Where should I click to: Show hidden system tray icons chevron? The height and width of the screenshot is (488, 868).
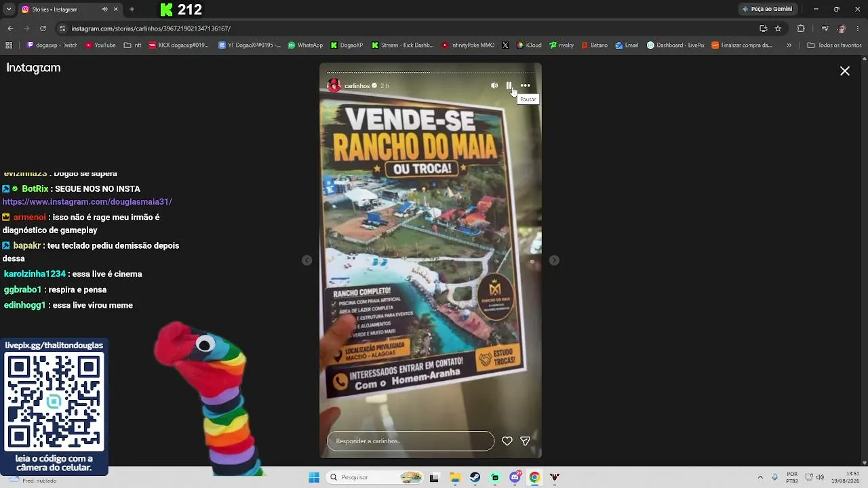click(x=760, y=477)
